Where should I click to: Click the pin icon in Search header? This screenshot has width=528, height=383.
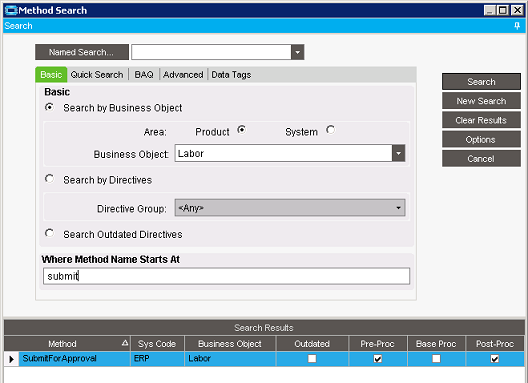517,26
